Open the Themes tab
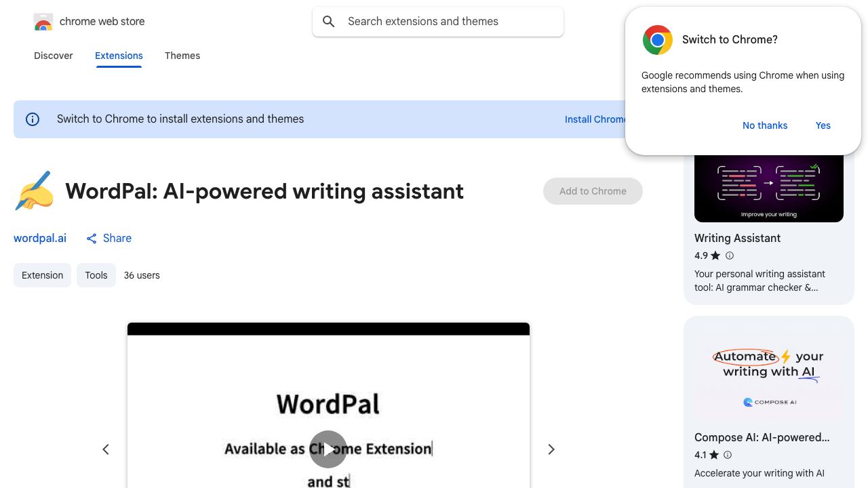The image size is (868, 488). 182,56
